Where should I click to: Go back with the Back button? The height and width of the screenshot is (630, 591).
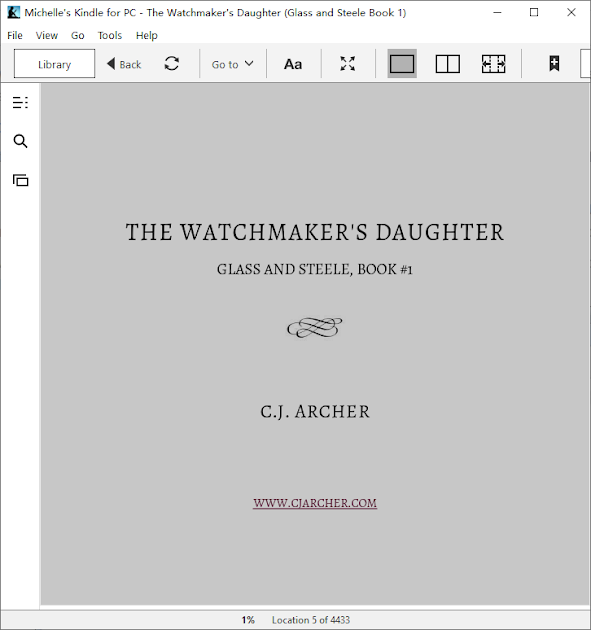[x=124, y=64]
